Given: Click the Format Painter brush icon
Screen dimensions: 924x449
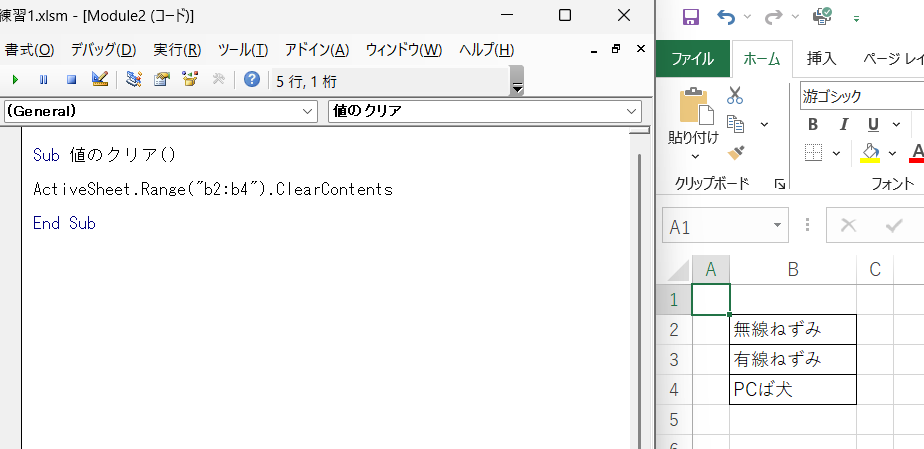Looking at the screenshot, I should 735,153.
